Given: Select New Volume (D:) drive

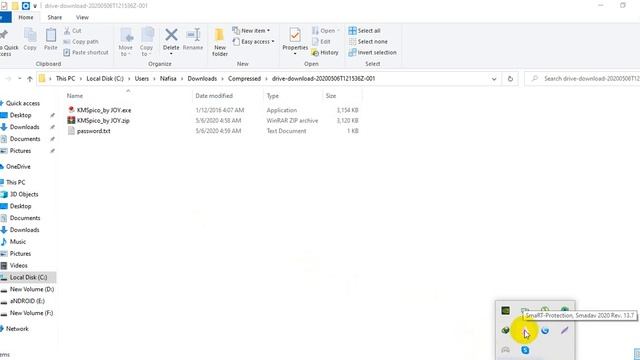Looking at the screenshot, I should tap(31, 289).
